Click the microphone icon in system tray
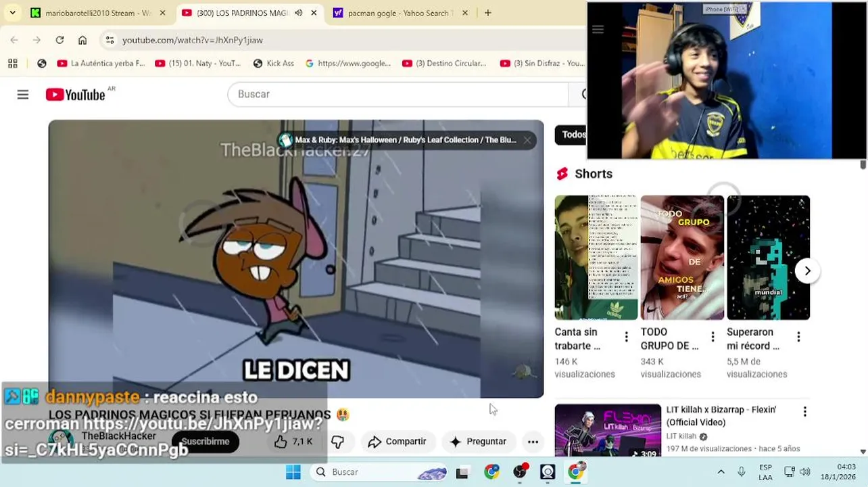868x487 pixels. (x=742, y=472)
